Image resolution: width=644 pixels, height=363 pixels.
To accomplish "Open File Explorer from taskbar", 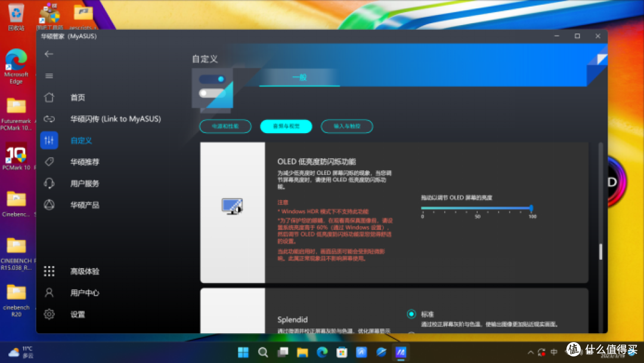I will [302, 352].
